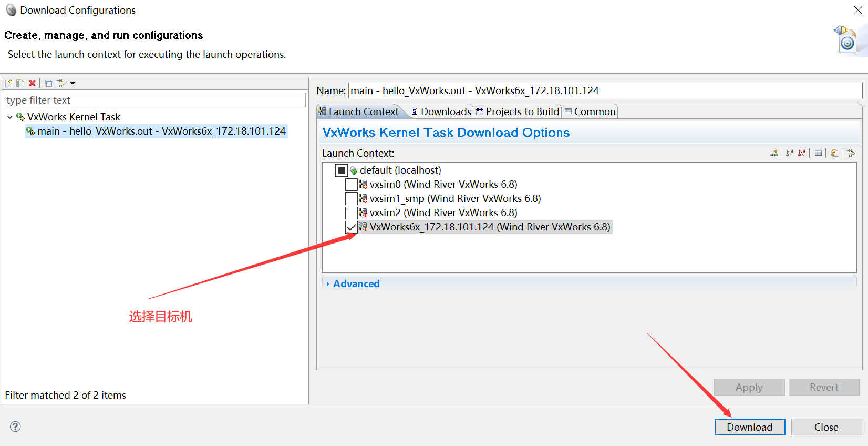The width and height of the screenshot is (868, 446).
Task: Click the Download button
Action: pyautogui.click(x=750, y=427)
